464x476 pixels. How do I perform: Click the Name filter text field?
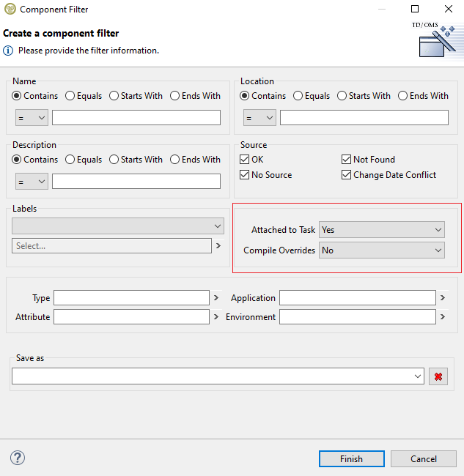136,118
